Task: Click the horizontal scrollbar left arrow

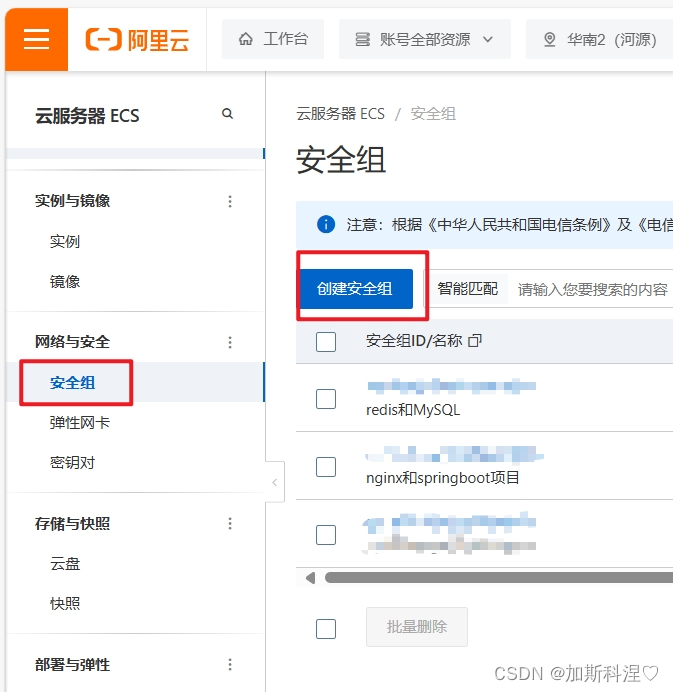Action: 311,578
